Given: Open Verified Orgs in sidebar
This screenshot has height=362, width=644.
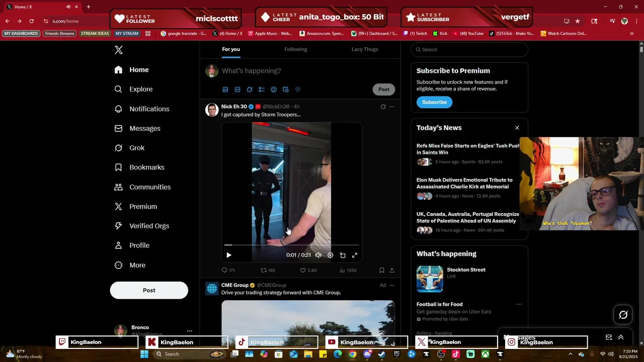Looking at the screenshot, I should coord(141,226).
